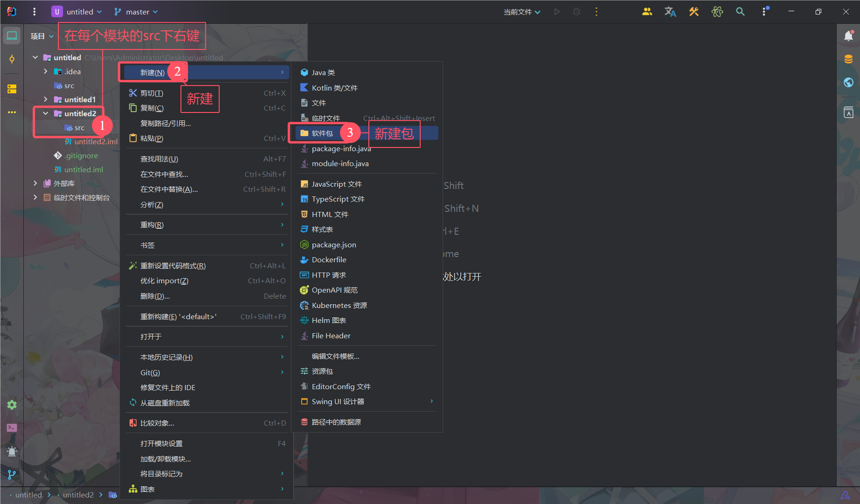Click untitled2 breadcrumb in the status bar
Viewport: 860px width, 504px height.
tap(78, 495)
